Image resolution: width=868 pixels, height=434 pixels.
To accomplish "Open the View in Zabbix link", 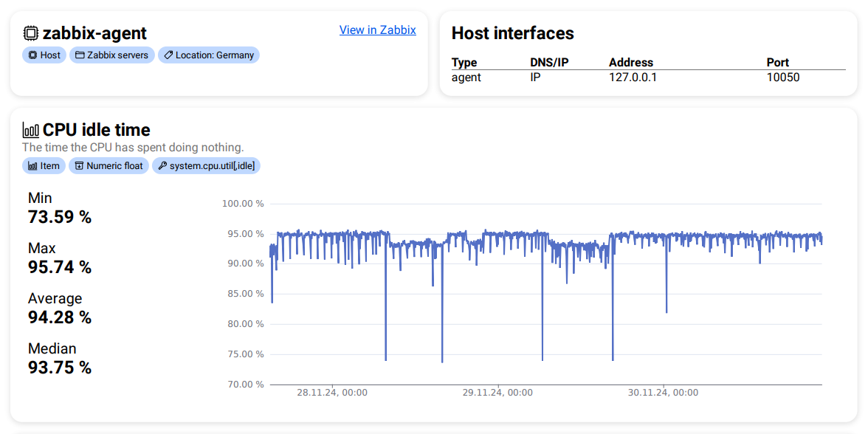I will (377, 30).
